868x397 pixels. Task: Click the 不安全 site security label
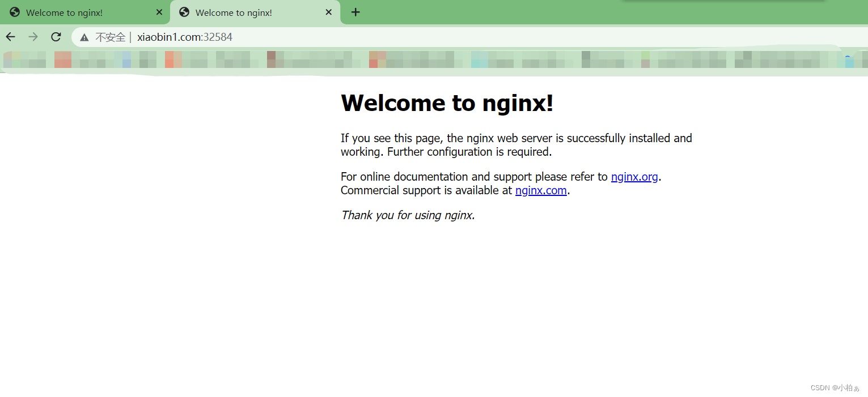click(110, 37)
